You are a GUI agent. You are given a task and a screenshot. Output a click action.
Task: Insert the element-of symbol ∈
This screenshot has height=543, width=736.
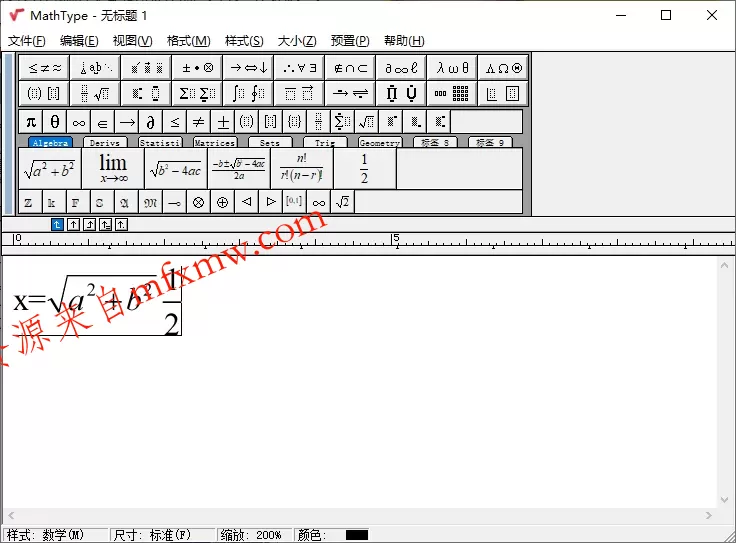(x=103, y=122)
